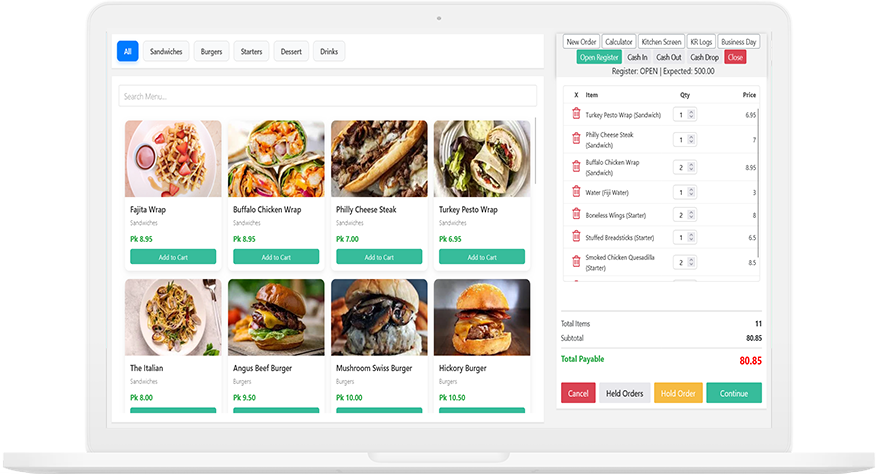Viewport: 878px width, 474px height.
Task: Open the Calculator tool
Action: 618,42
